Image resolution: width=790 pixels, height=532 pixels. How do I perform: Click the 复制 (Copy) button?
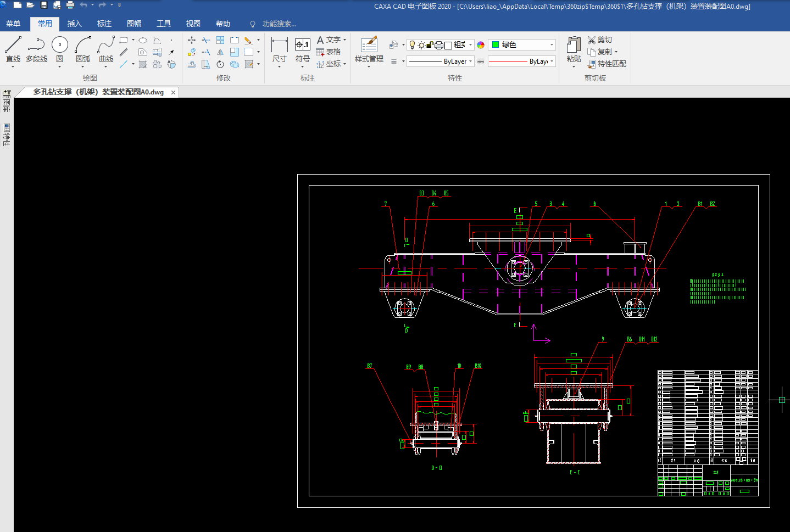(x=599, y=52)
